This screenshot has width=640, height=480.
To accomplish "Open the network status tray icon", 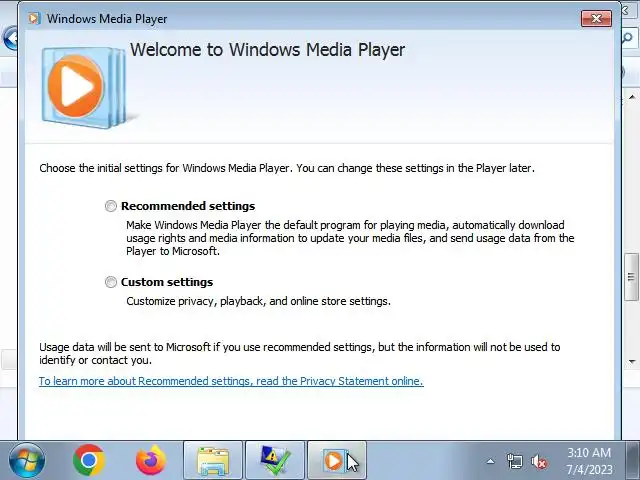I will pos(514,462).
